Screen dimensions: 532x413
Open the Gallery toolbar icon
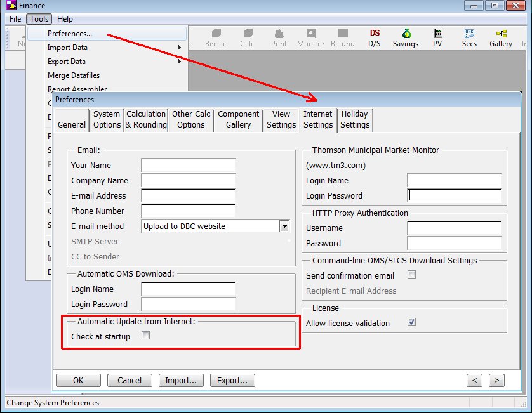point(501,37)
